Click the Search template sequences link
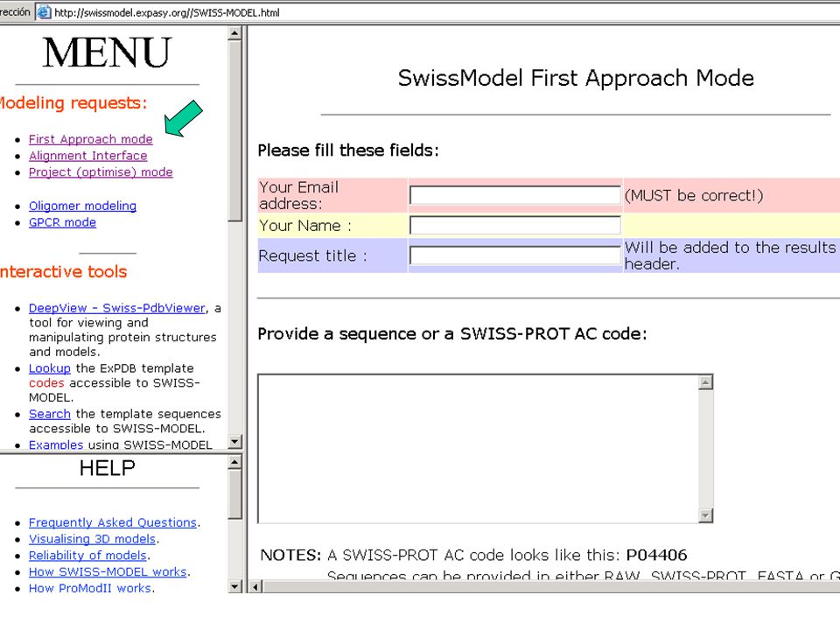This screenshot has height=630, width=840. click(49, 414)
